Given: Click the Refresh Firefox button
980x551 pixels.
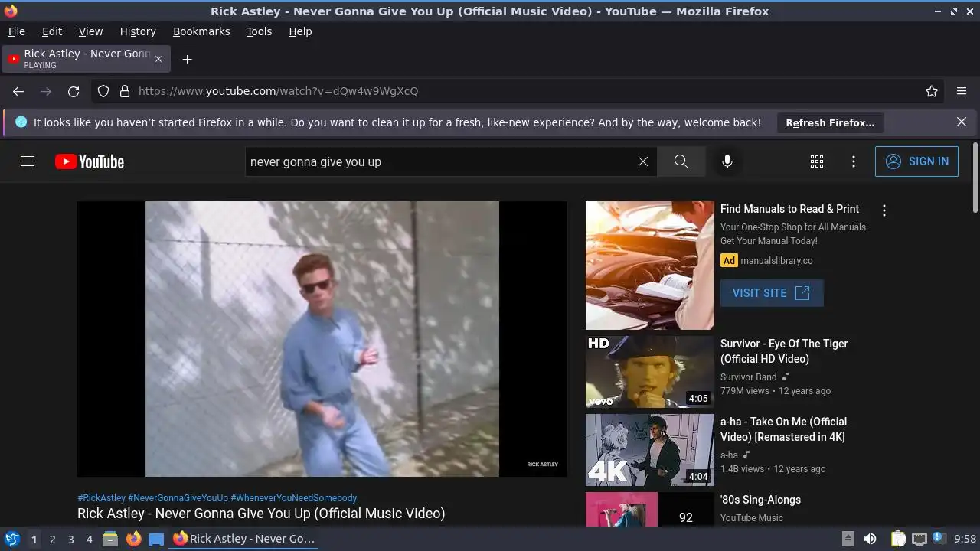Looking at the screenshot, I should [830, 122].
